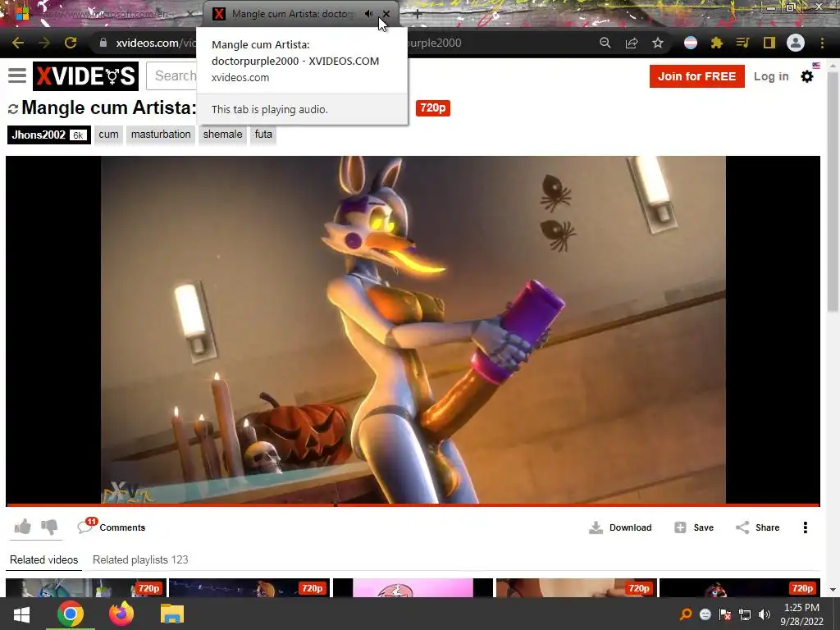Select the masturbation tag

(161, 135)
